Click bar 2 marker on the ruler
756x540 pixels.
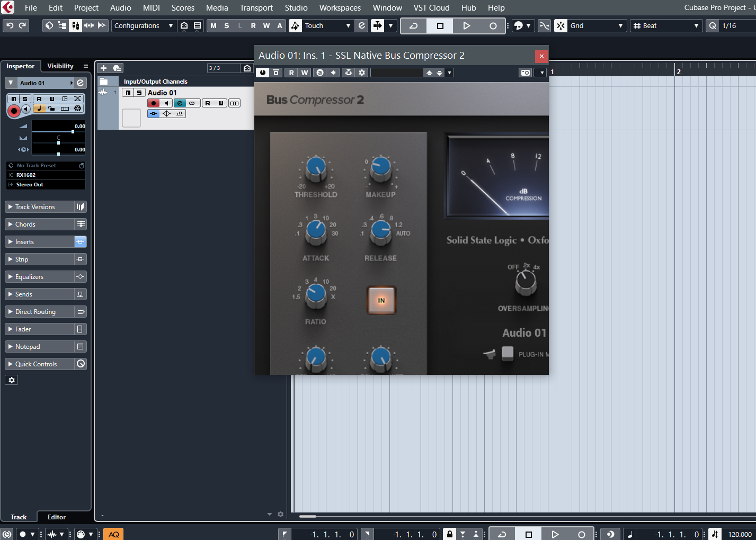click(x=679, y=71)
